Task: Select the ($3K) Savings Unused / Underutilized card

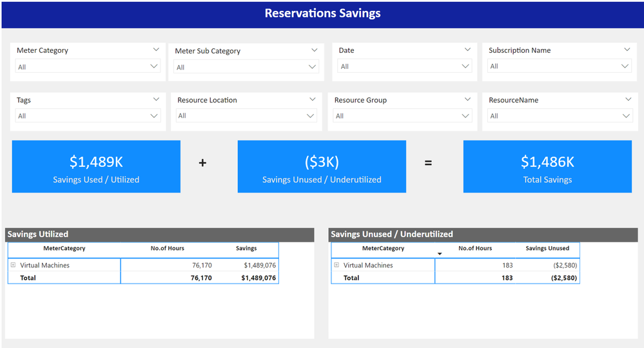Action: point(322,167)
